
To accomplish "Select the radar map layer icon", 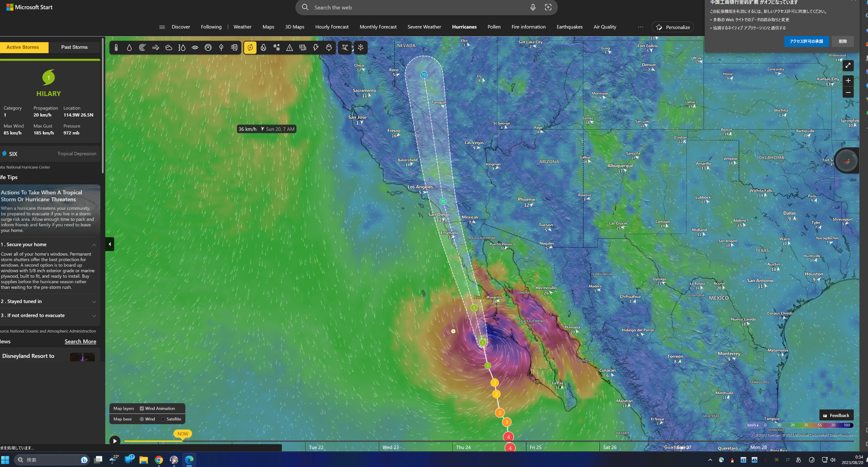I will click(142, 48).
